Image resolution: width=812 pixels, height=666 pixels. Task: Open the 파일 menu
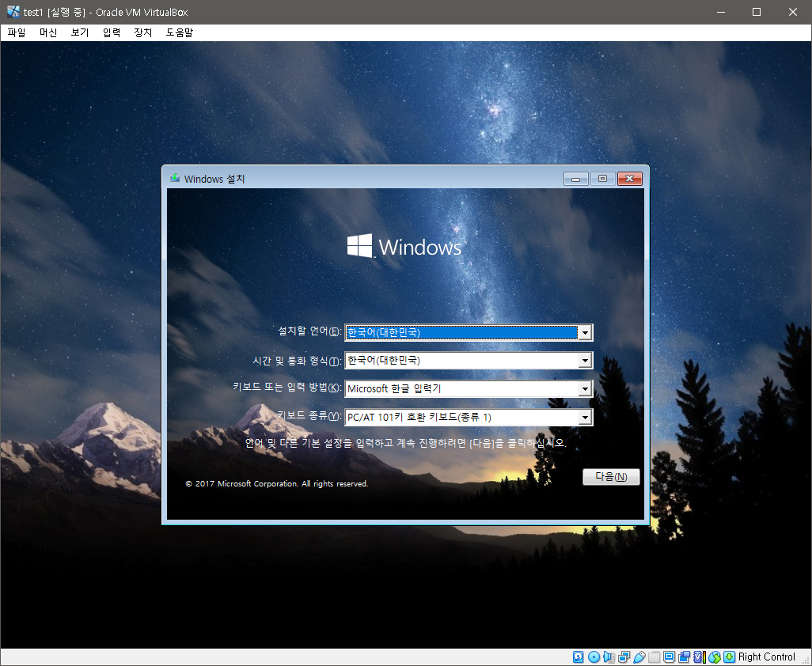17,32
